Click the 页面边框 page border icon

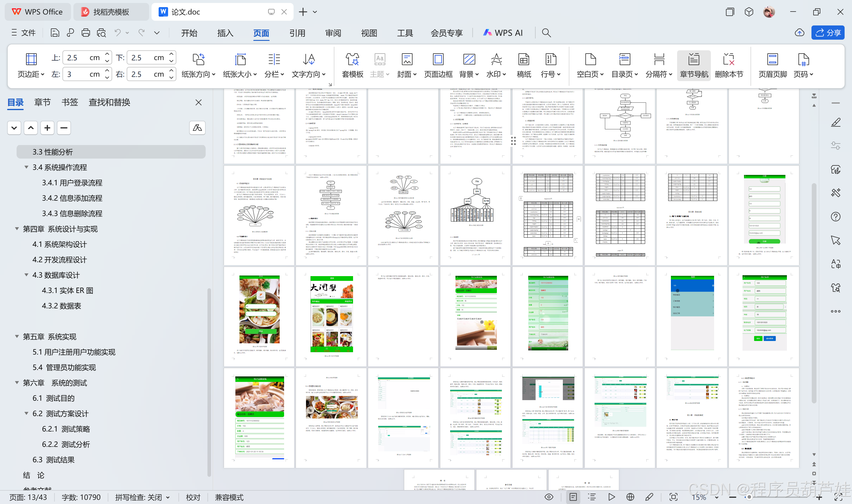pos(438,65)
